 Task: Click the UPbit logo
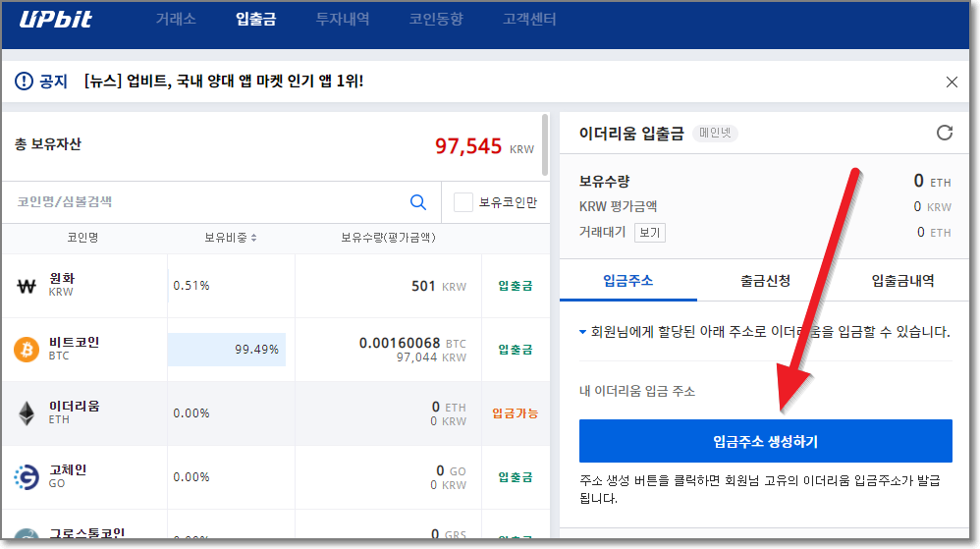[x=56, y=20]
